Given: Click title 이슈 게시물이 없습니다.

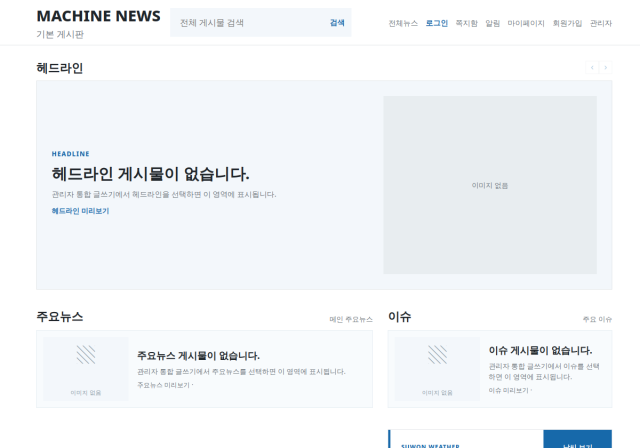Looking at the screenshot, I should click(x=540, y=350).
